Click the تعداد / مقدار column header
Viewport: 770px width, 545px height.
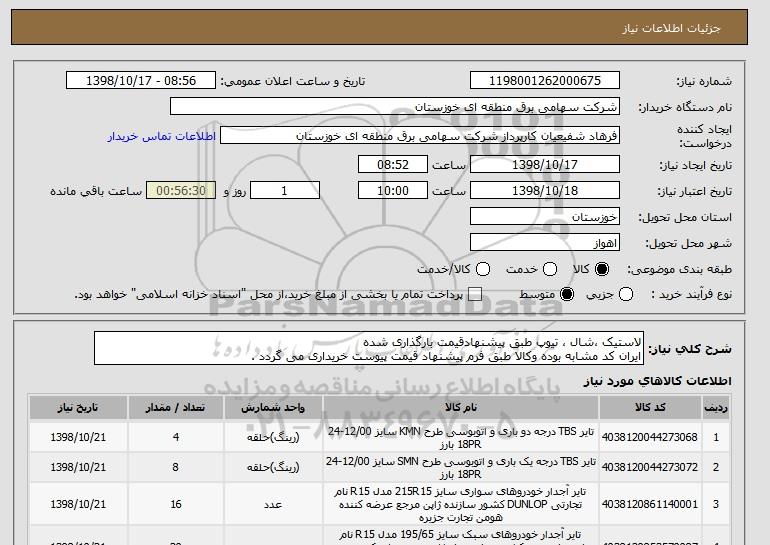176,408
